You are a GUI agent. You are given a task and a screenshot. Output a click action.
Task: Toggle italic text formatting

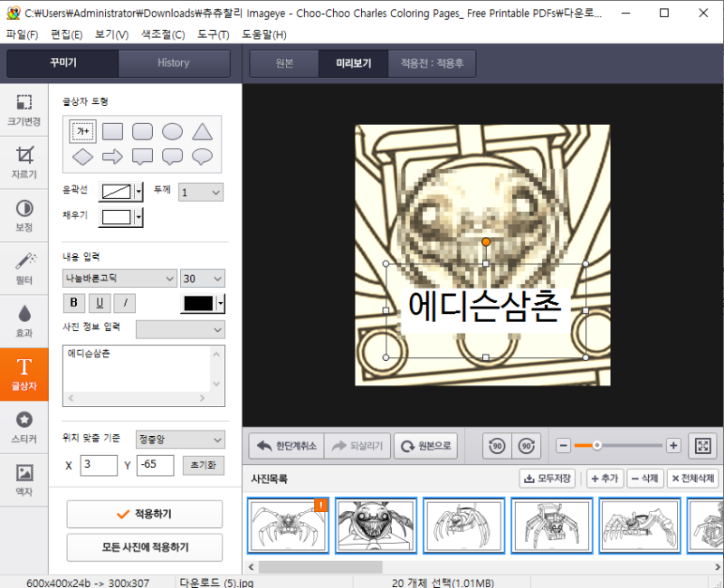pos(125,303)
